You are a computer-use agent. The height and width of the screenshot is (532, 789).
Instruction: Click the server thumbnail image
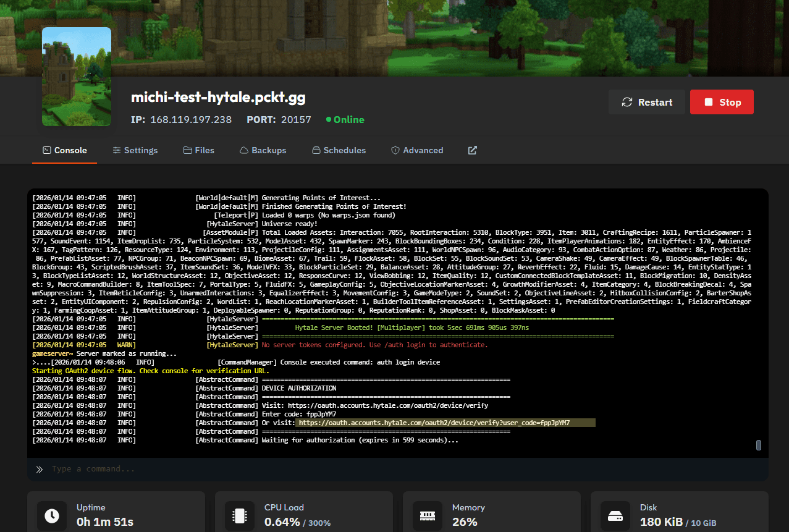tap(76, 77)
